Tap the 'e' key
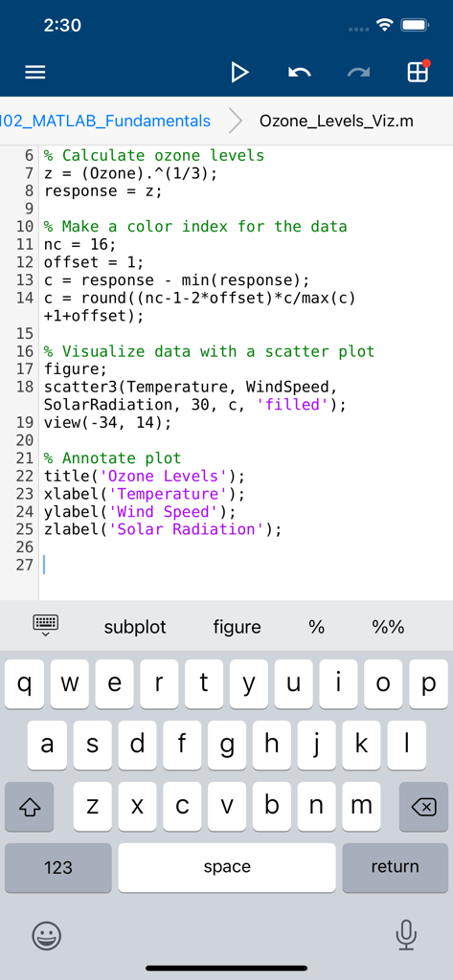The width and height of the screenshot is (453, 980). (x=115, y=683)
